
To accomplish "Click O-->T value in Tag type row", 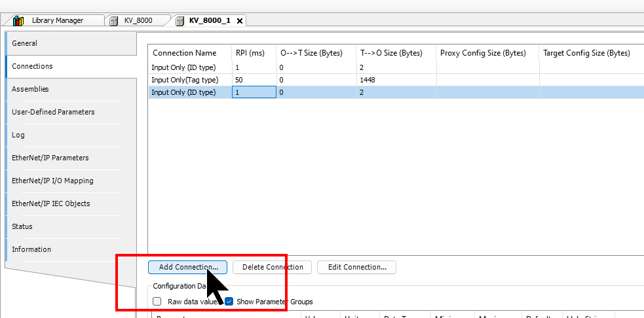I will tap(316, 80).
